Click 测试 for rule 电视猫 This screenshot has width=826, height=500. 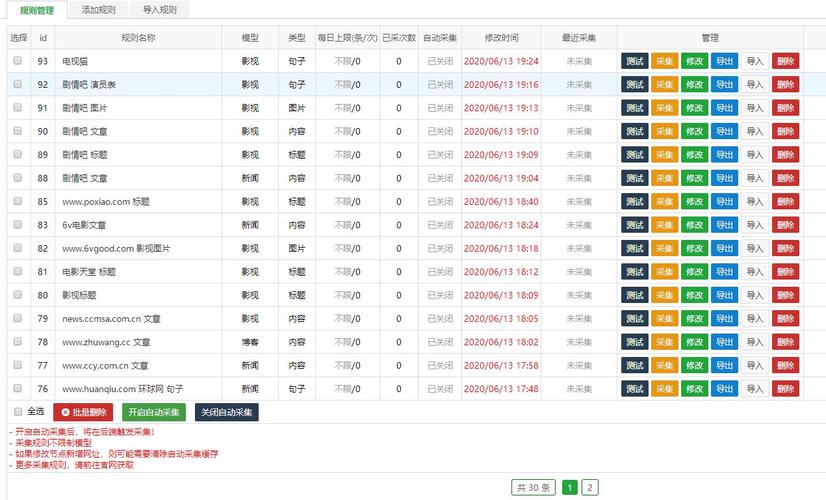pyautogui.click(x=635, y=61)
